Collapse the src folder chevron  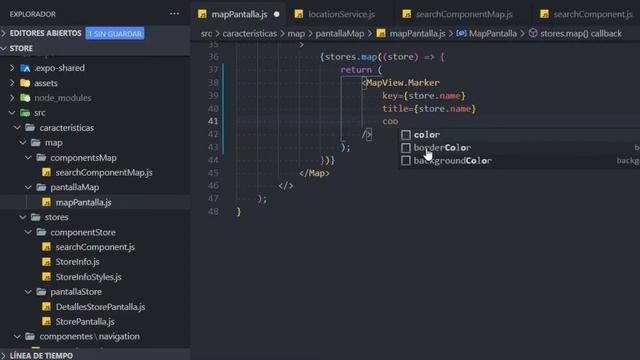(12, 113)
